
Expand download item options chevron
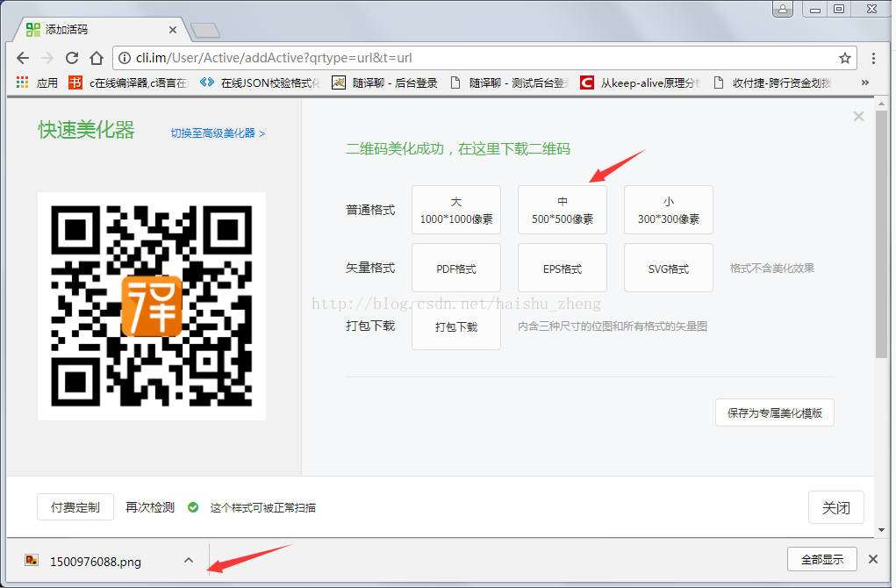pyautogui.click(x=189, y=561)
